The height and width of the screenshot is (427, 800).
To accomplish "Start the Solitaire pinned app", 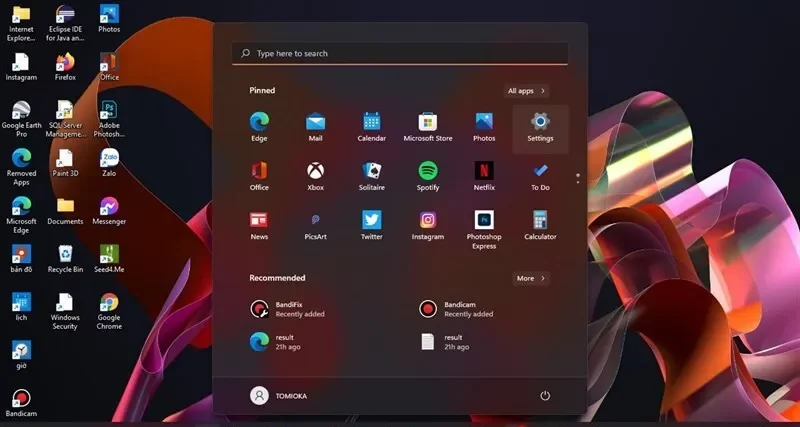I will tap(371, 177).
